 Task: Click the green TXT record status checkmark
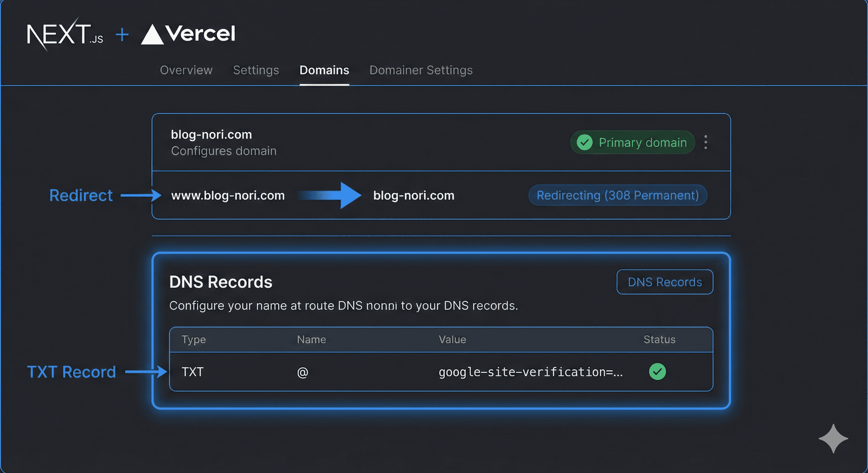pos(657,372)
